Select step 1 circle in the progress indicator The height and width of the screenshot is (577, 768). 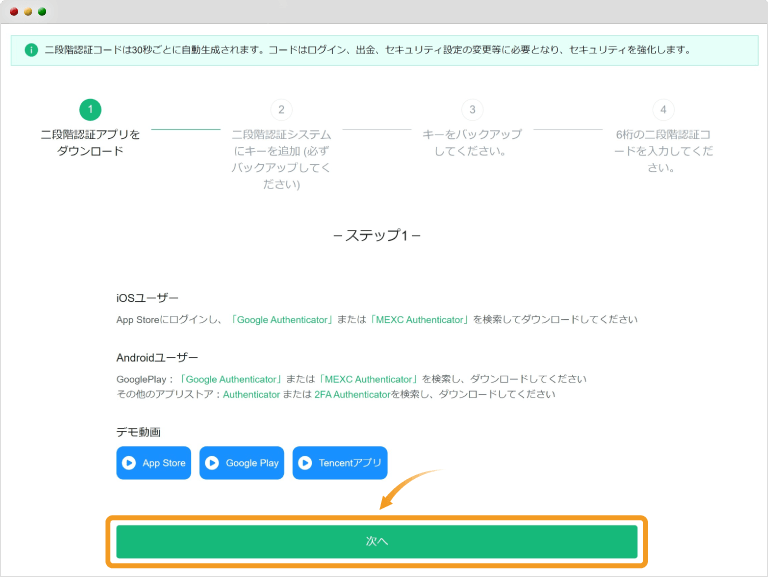(90, 110)
